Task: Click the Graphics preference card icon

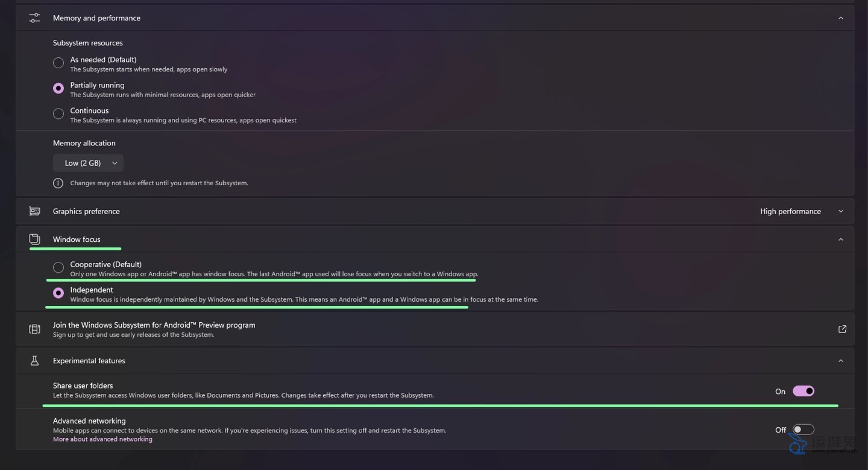Action: tap(34, 211)
